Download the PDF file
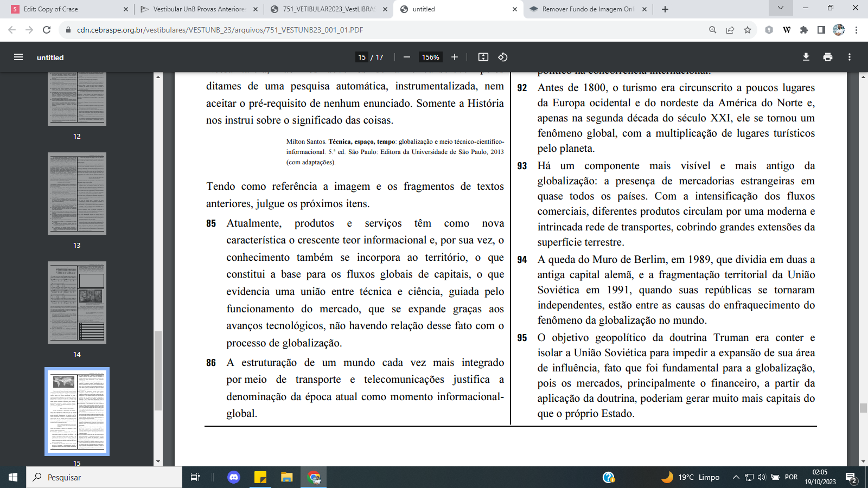Image resolution: width=868 pixels, height=488 pixels. click(806, 57)
